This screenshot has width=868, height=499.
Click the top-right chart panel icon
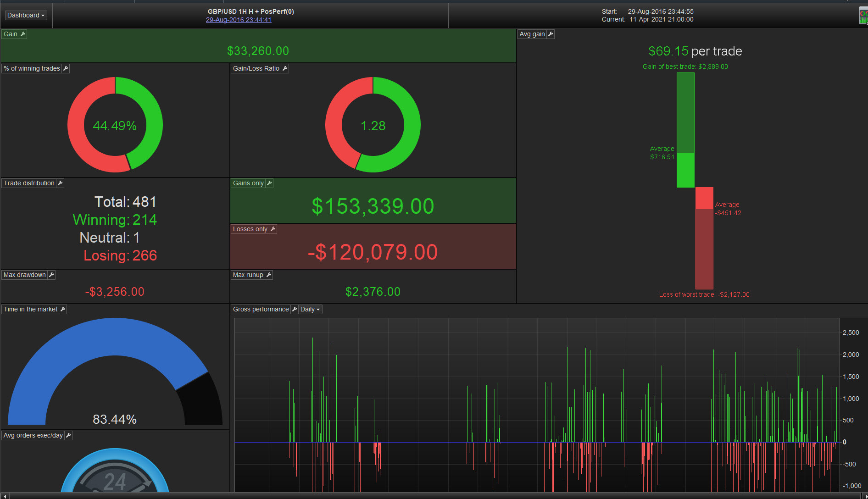pos(863,16)
